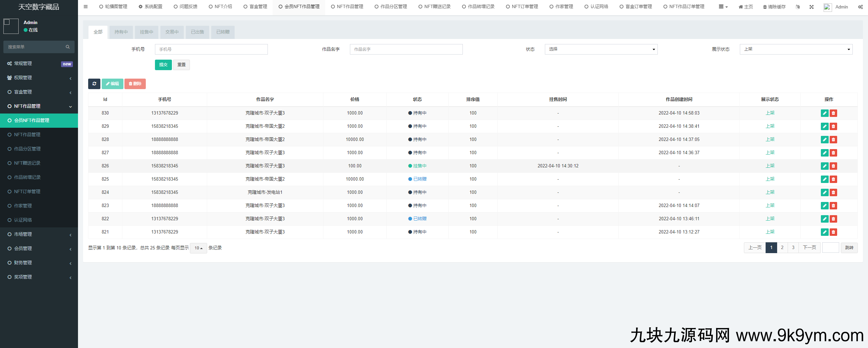The image size is (868, 348).
Task: Open the 展示状态 dropdown showing 上架
Action: coord(796,49)
